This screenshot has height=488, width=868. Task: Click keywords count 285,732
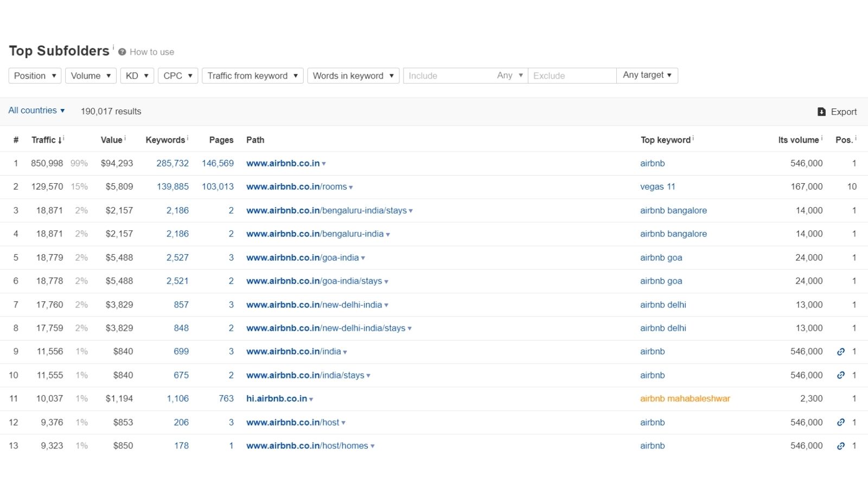[x=173, y=163]
